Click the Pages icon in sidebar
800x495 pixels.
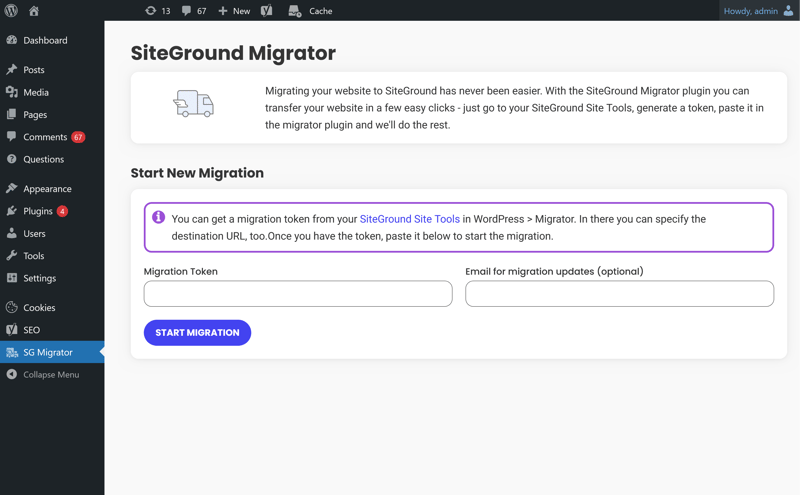[12, 114]
